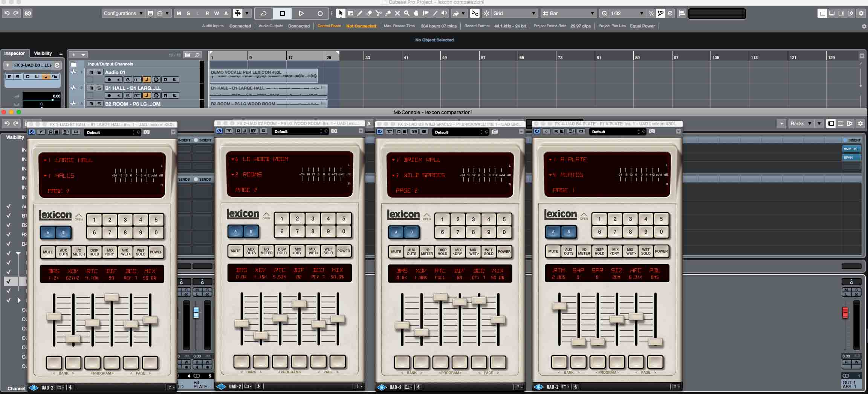Activate the cycle loop button
868x394 pixels.
pyautogui.click(x=264, y=14)
